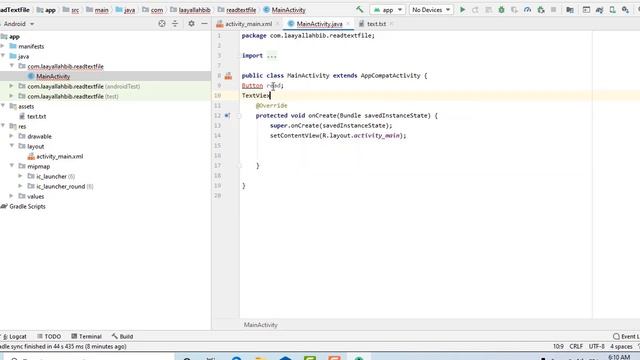Viewport: 640px width, 360px height.
Task: Click the Sync Project with Gradle icon
Action: pos(599,9)
